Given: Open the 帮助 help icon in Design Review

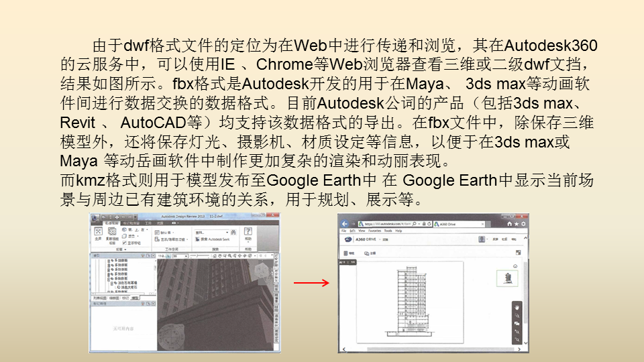Looking at the screenshot, I should 248,231.
